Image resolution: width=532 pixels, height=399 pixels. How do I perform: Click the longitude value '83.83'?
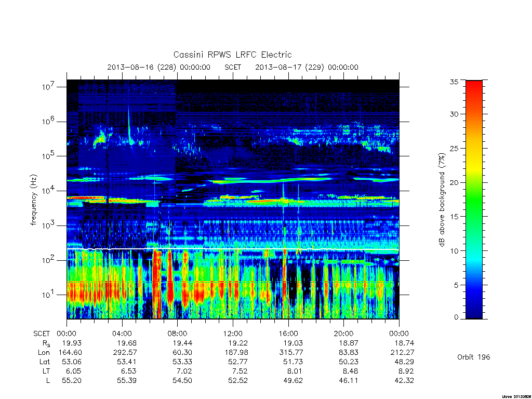click(x=349, y=353)
